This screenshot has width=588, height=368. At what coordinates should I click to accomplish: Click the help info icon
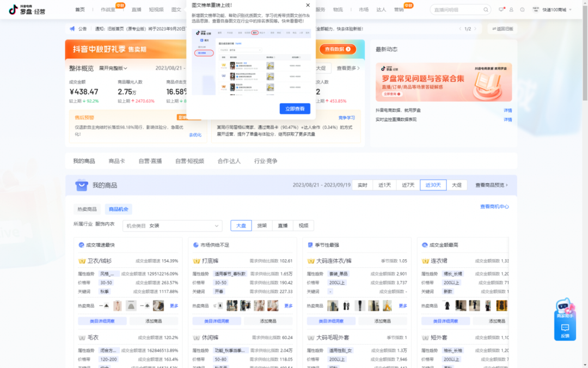pyautogui.click(x=522, y=10)
